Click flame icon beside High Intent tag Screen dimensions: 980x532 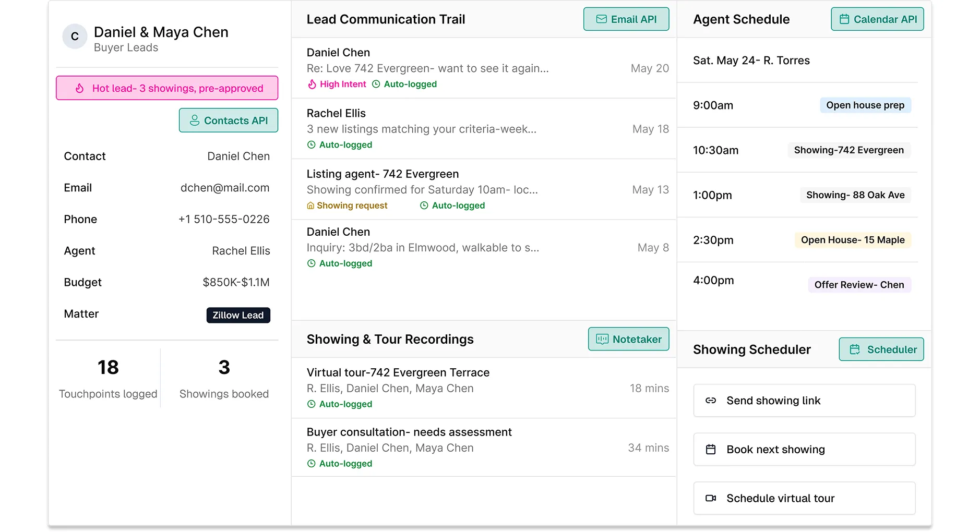tap(312, 84)
